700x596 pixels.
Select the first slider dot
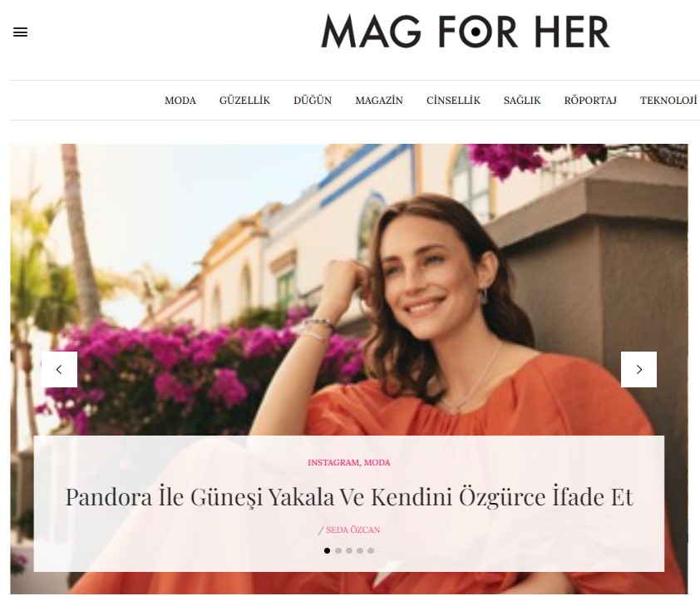point(328,550)
